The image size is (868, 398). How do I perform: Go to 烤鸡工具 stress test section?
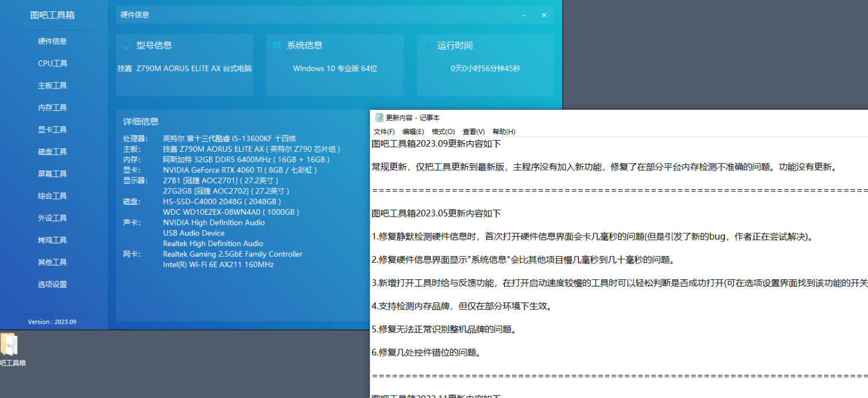coord(52,240)
